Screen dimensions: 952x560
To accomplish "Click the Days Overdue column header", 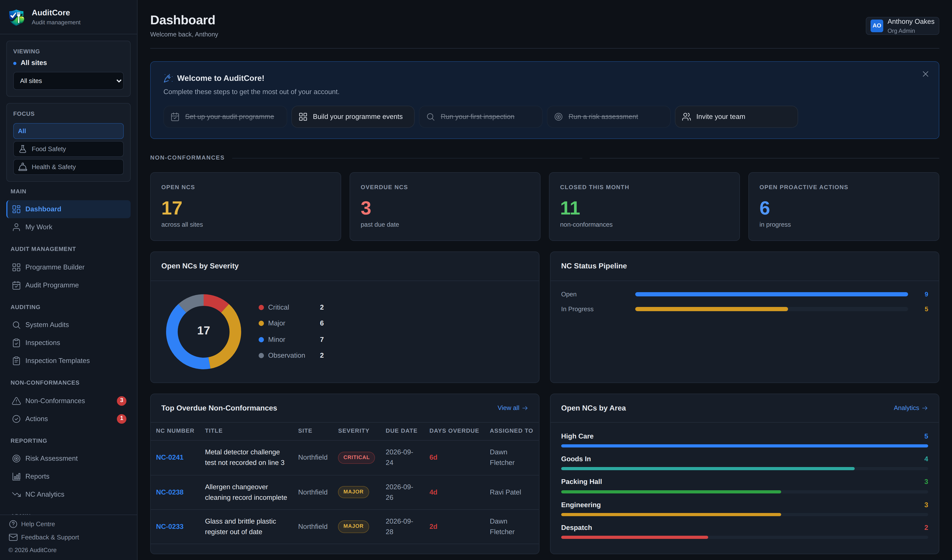I will (x=454, y=431).
